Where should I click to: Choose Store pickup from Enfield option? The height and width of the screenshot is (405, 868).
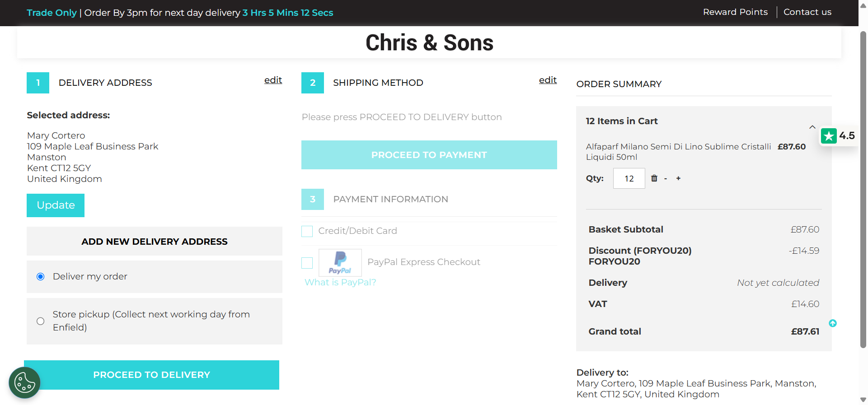[41, 321]
